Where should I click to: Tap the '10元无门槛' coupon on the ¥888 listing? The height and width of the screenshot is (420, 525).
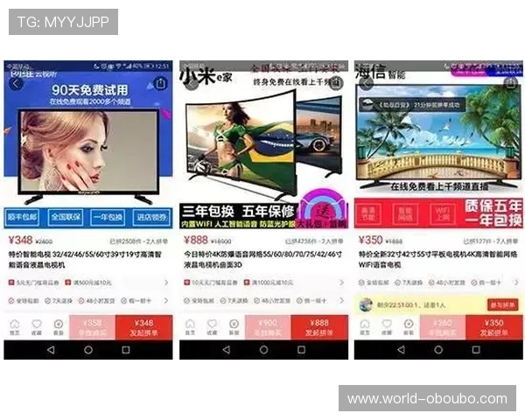[211, 283]
